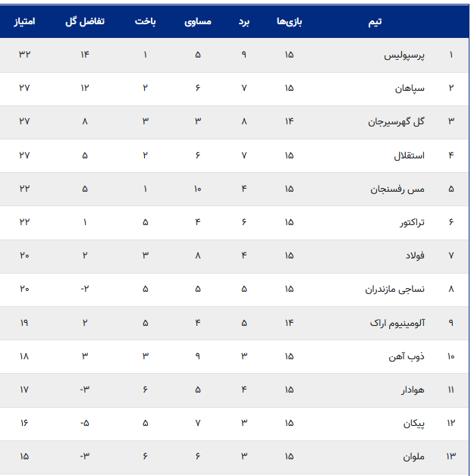The width and height of the screenshot is (471, 476).
Task: Open the مس رفسنجان team entry
Action: pos(397,189)
